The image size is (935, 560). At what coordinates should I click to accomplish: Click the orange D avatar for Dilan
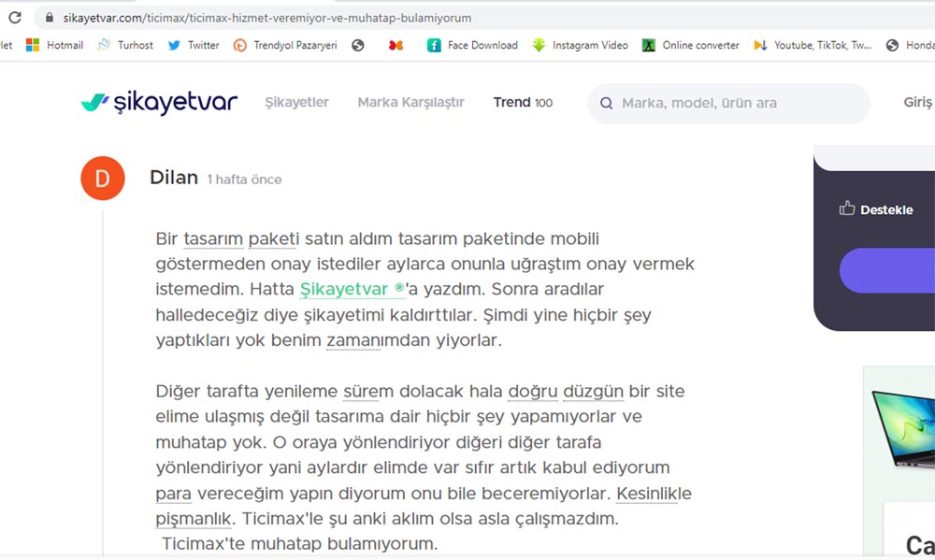coord(103,179)
